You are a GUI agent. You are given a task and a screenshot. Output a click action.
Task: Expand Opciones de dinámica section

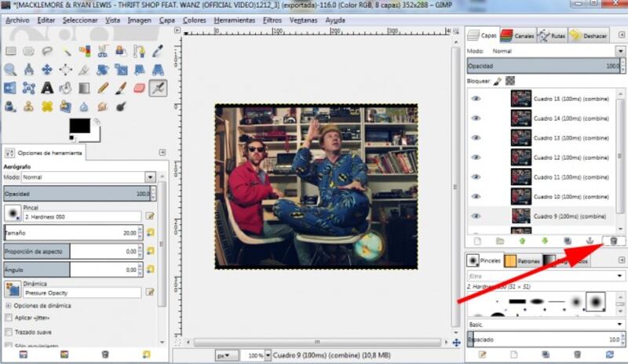(x=9, y=305)
